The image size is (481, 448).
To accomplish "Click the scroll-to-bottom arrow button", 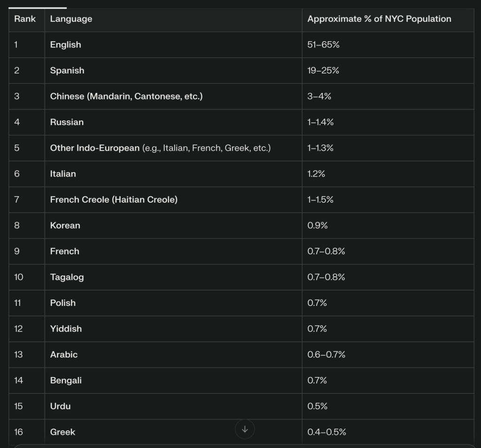I will (244, 429).
